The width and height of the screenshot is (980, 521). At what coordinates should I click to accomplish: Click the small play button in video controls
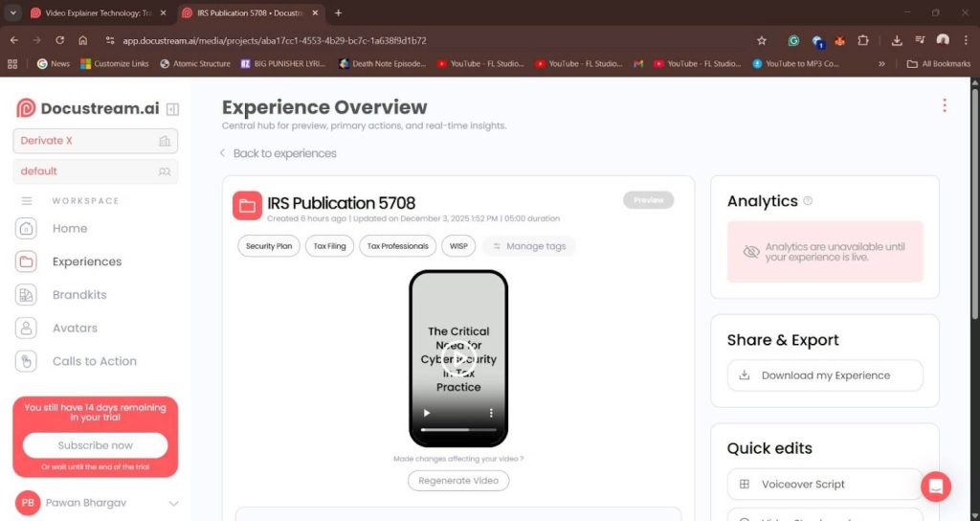click(426, 413)
